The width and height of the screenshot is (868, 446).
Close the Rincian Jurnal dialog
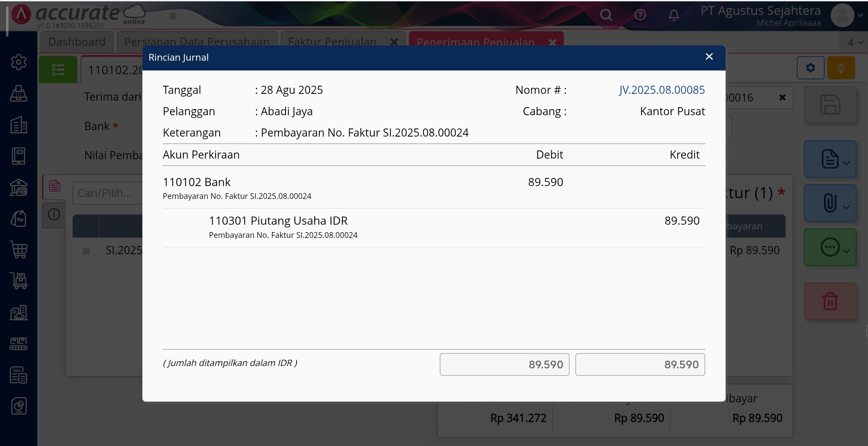pyautogui.click(x=709, y=57)
